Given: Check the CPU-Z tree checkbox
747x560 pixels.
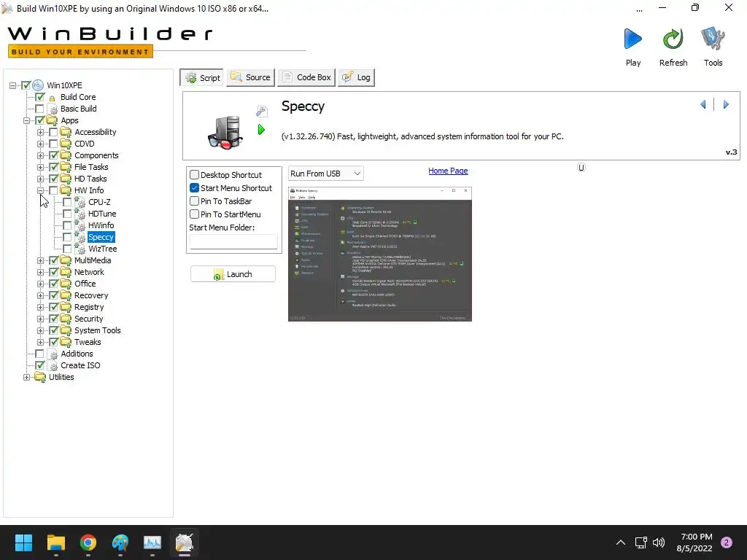Looking at the screenshot, I should (x=67, y=203).
